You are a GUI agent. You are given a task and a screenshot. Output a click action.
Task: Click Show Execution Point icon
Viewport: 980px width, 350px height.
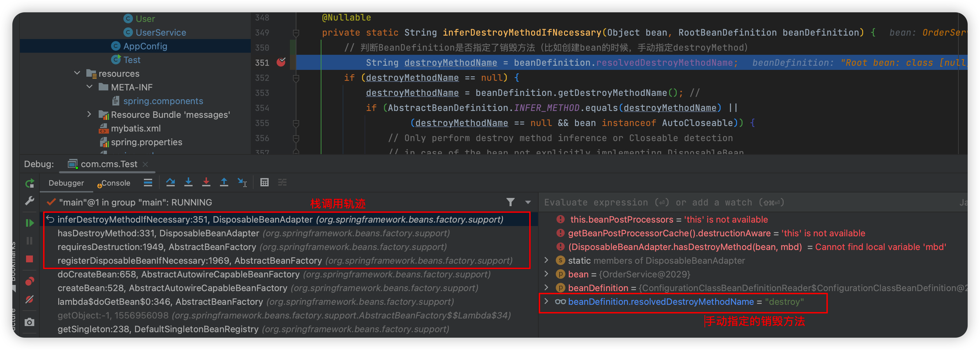click(148, 183)
